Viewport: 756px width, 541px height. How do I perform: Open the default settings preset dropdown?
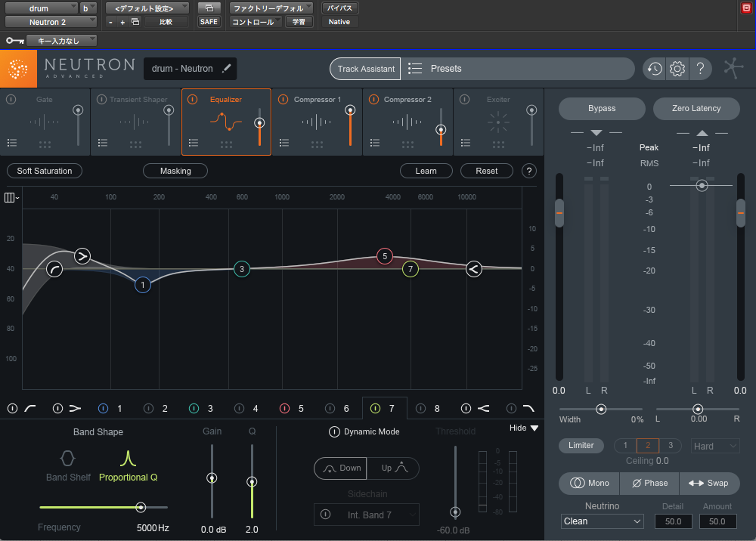(x=147, y=8)
